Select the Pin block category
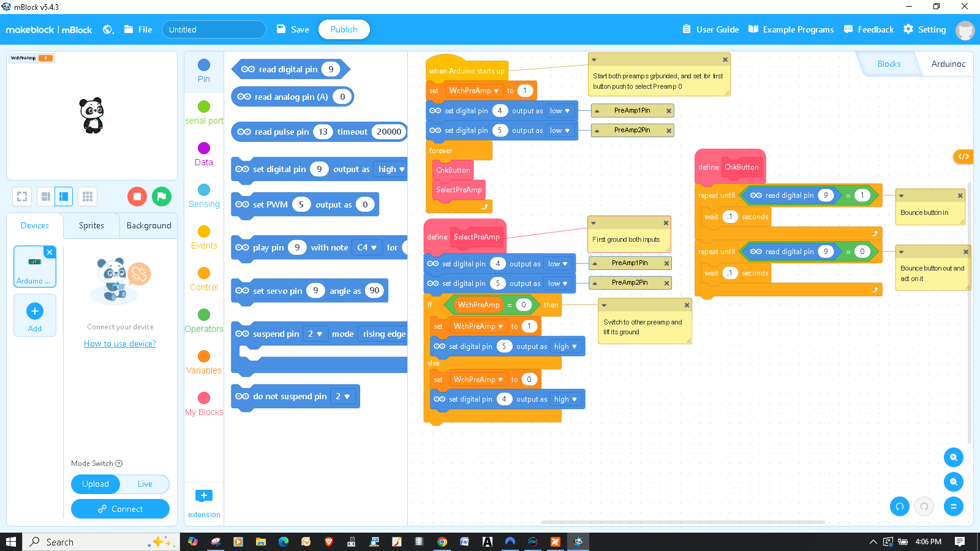The height and width of the screenshot is (551, 980). 204,71
